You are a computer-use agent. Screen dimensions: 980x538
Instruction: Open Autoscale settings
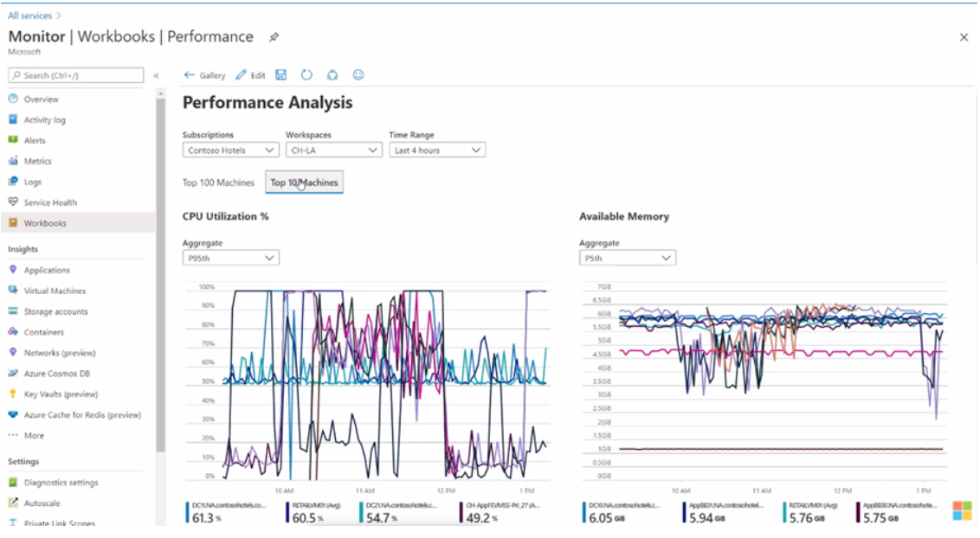[42, 503]
